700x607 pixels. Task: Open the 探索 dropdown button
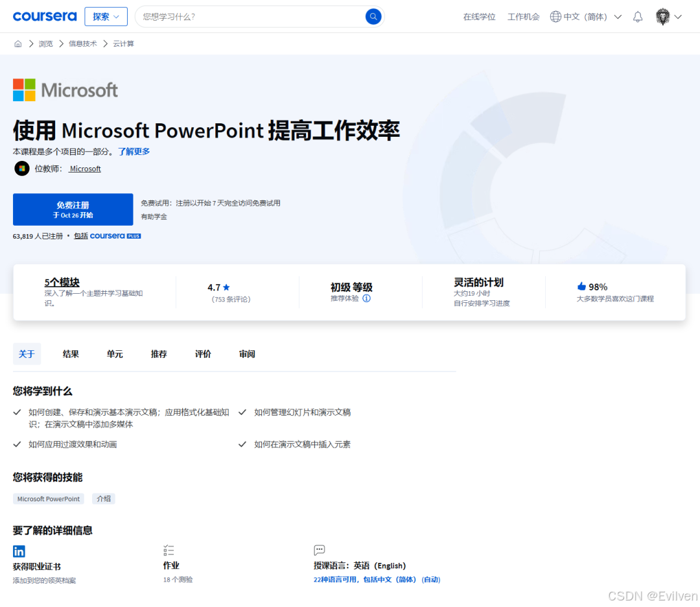point(106,16)
